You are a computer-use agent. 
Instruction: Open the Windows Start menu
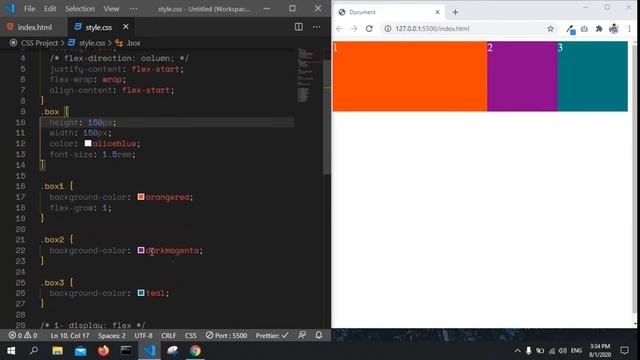tap(11, 351)
